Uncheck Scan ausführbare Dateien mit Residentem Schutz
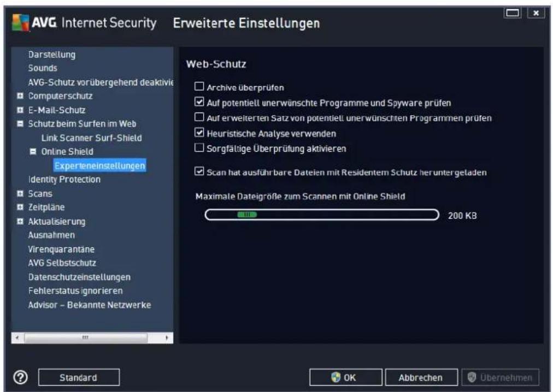The height and width of the screenshot is (392, 553). pyautogui.click(x=199, y=171)
